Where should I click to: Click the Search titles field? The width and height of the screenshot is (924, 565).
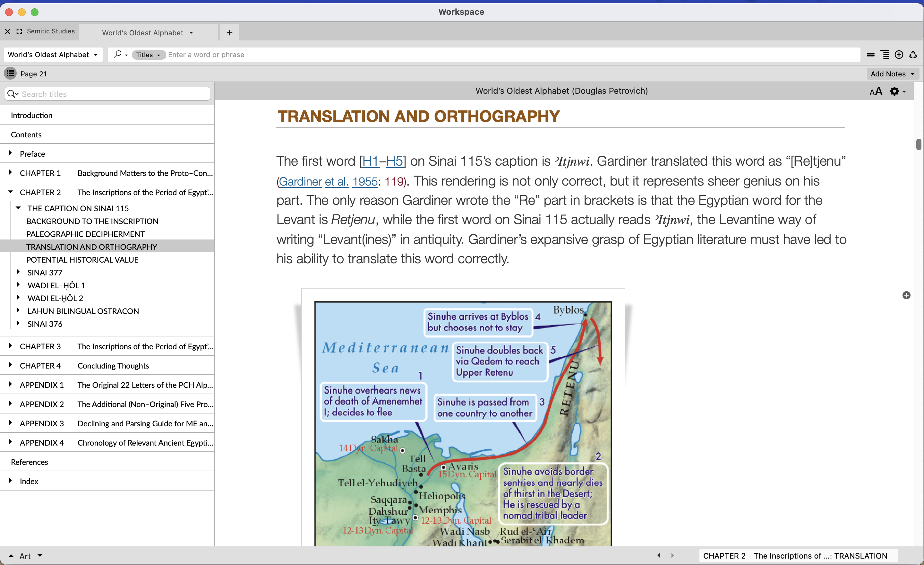(113, 94)
